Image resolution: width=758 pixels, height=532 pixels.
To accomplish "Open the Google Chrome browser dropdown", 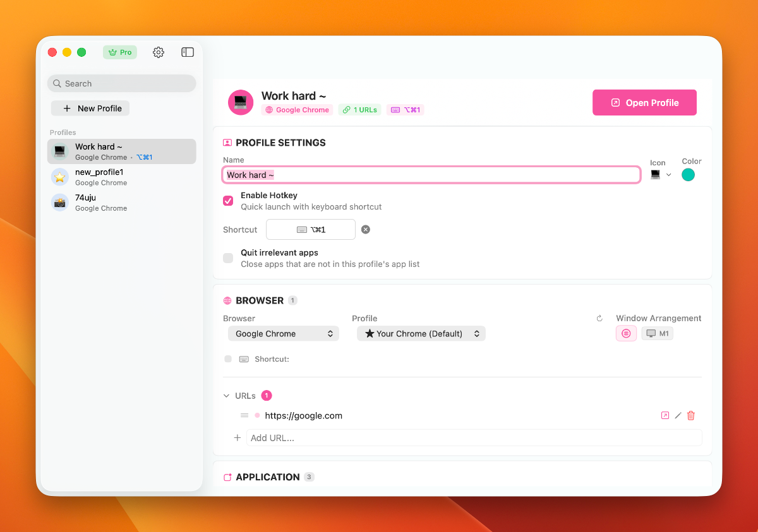I will click(283, 334).
